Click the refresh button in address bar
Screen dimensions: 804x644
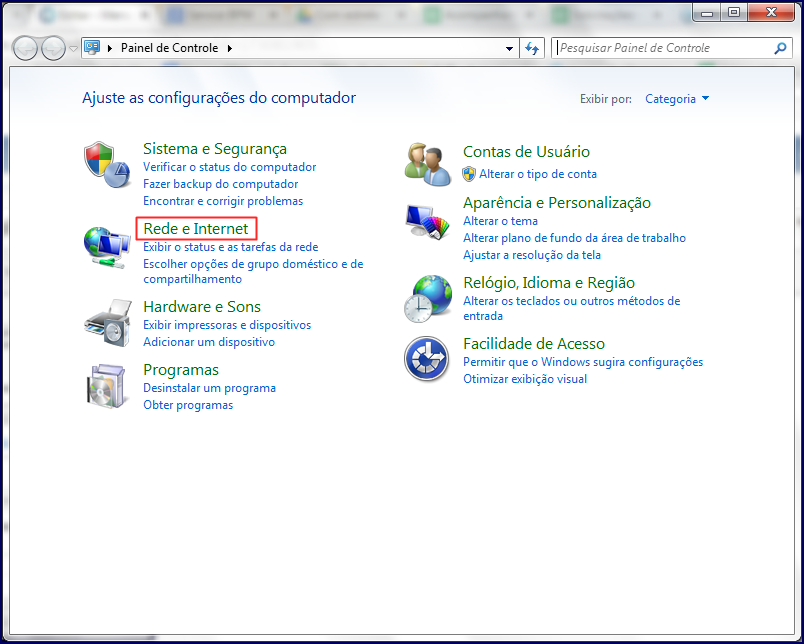point(532,48)
